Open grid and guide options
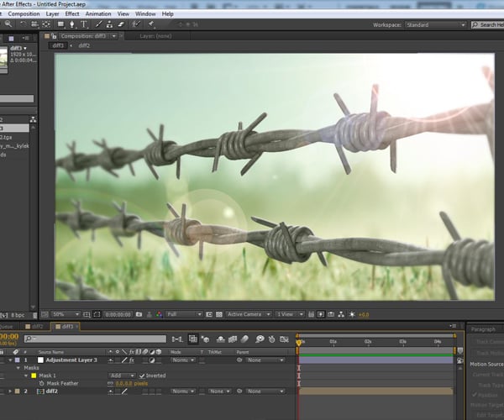This screenshot has height=420, width=504. coord(87,314)
